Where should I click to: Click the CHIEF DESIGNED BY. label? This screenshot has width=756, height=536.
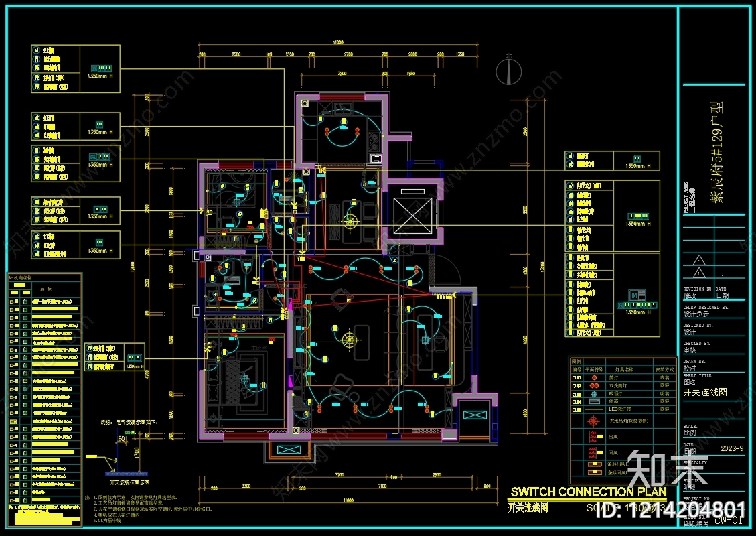[706, 308]
